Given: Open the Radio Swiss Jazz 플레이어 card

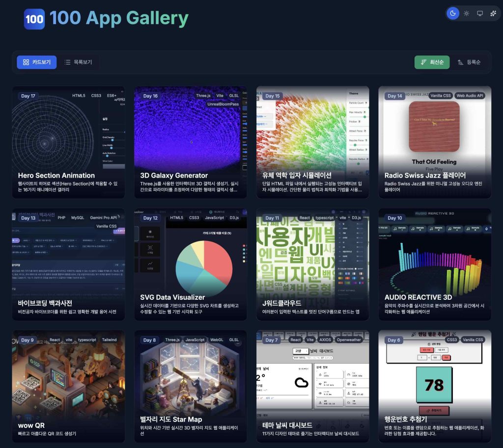Looking at the screenshot, I should (x=434, y=142).
